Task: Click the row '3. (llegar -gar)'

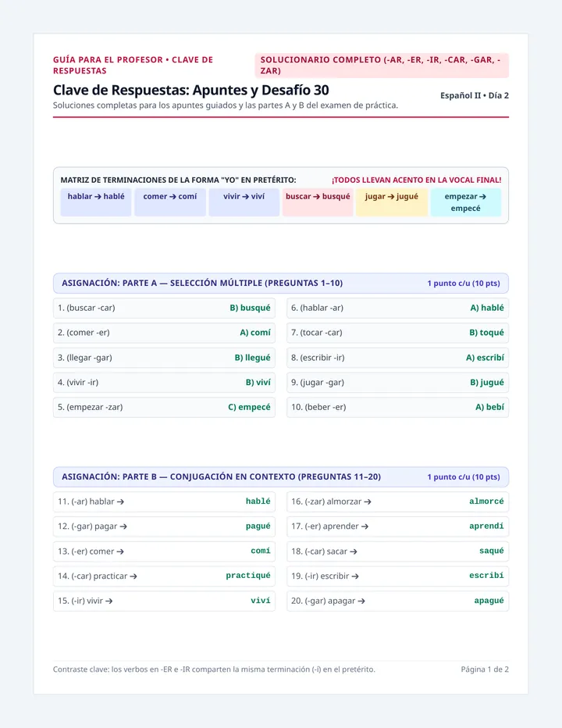Action: [x=164, y=358]
